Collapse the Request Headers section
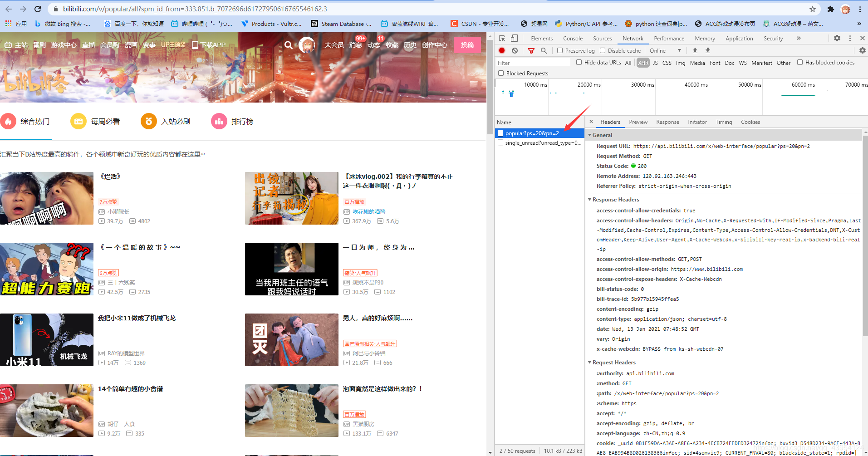The height and width of the screenshot is (456, 868). (x=590, y=362)
